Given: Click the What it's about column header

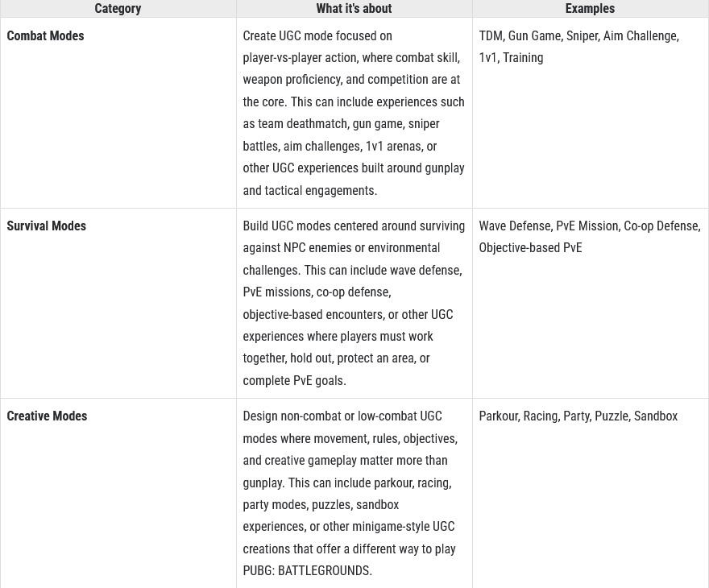Looking at the screenshot, I should 354,9.
